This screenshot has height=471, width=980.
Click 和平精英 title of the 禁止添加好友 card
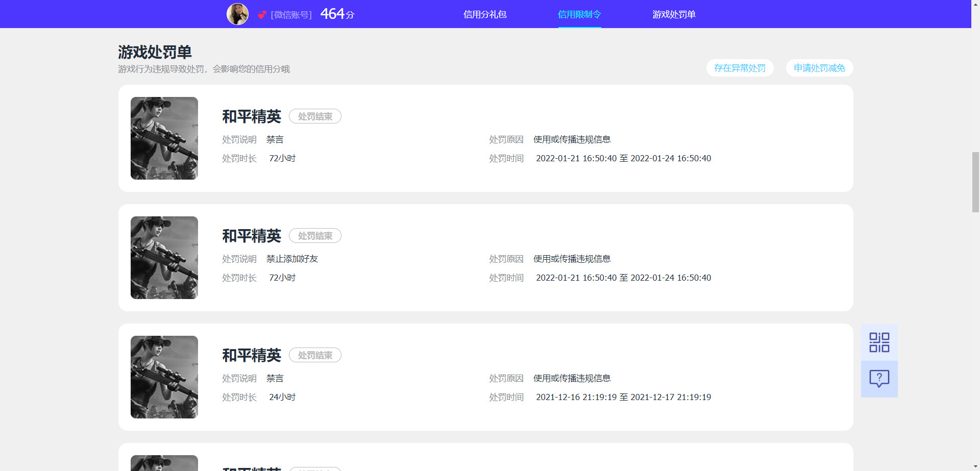tap(252, 236)
